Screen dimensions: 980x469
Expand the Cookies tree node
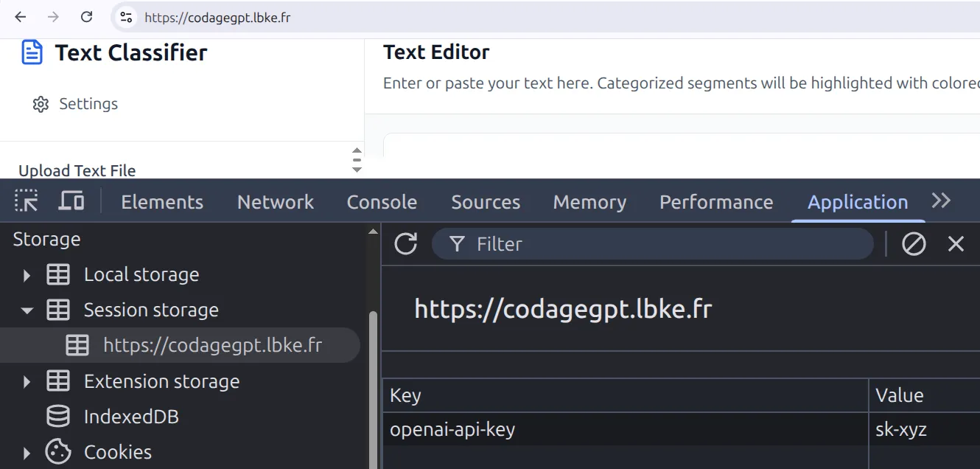(27, 453)
